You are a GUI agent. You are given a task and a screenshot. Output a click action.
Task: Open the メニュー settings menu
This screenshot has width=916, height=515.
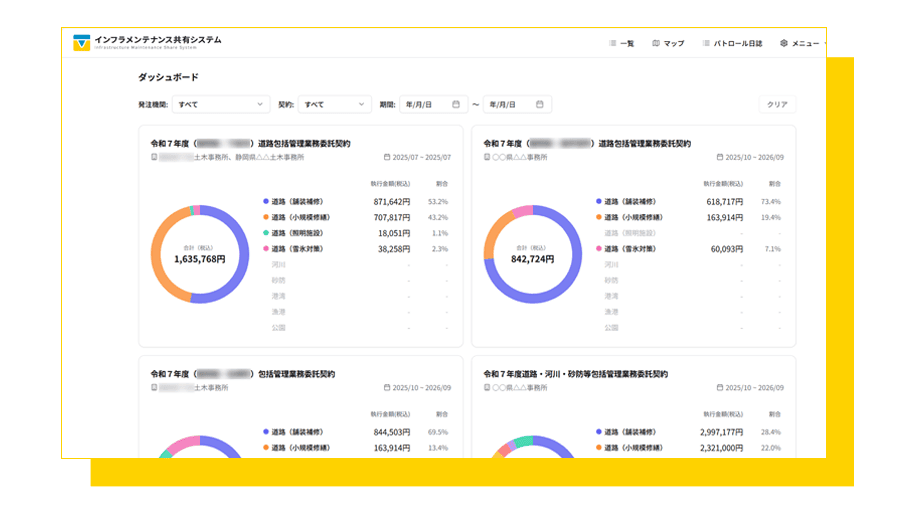pyautogui.click(x=800, y=43)
